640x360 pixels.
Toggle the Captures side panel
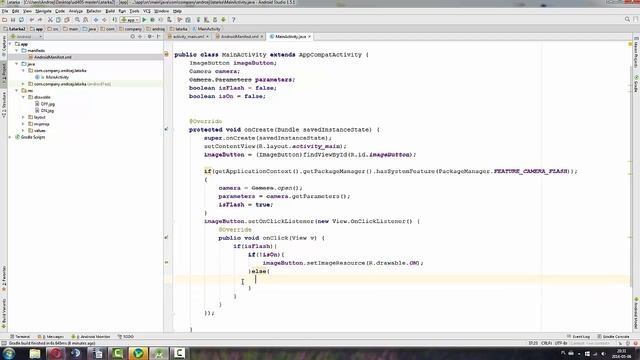(4, 45)
